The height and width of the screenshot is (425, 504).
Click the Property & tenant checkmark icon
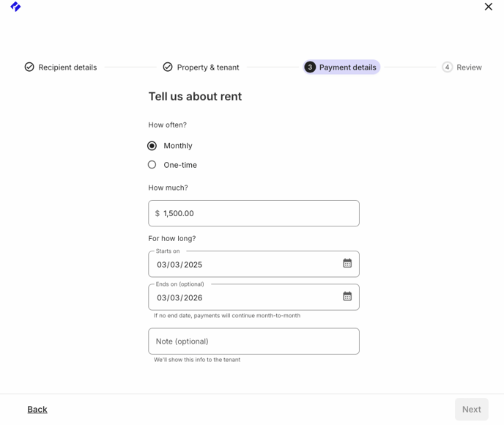point(168,67)
